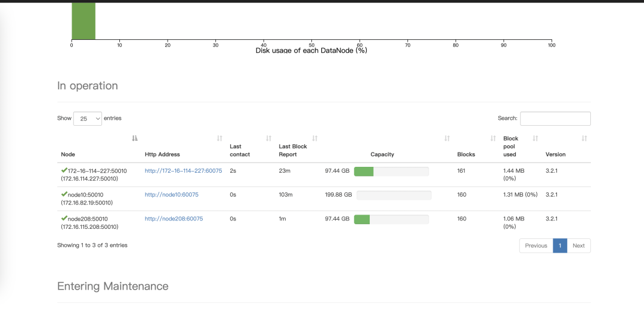Click the green disk usage histogram bar
The width and height of the screenshot is (644, 314).
tap(84, 21)
